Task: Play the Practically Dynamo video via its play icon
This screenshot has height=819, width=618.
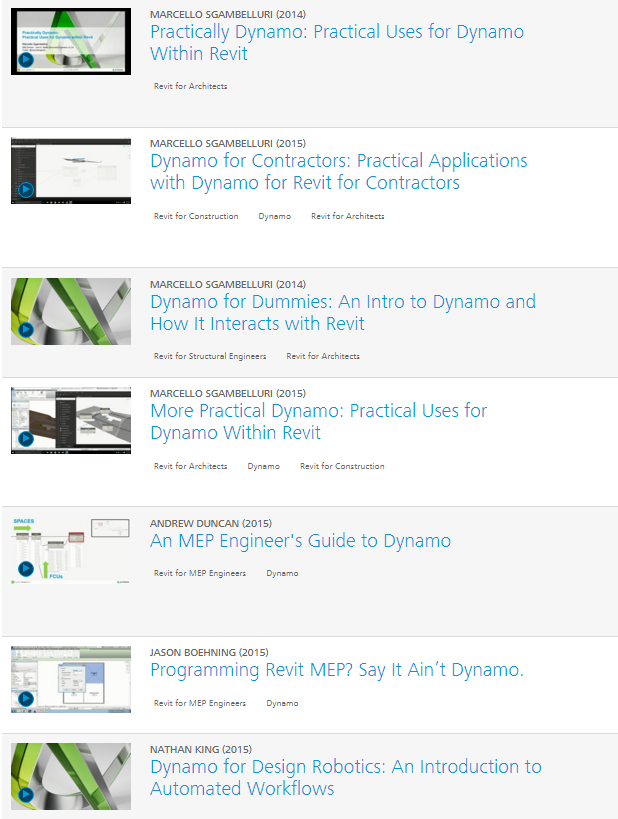Action: point(26,60)
